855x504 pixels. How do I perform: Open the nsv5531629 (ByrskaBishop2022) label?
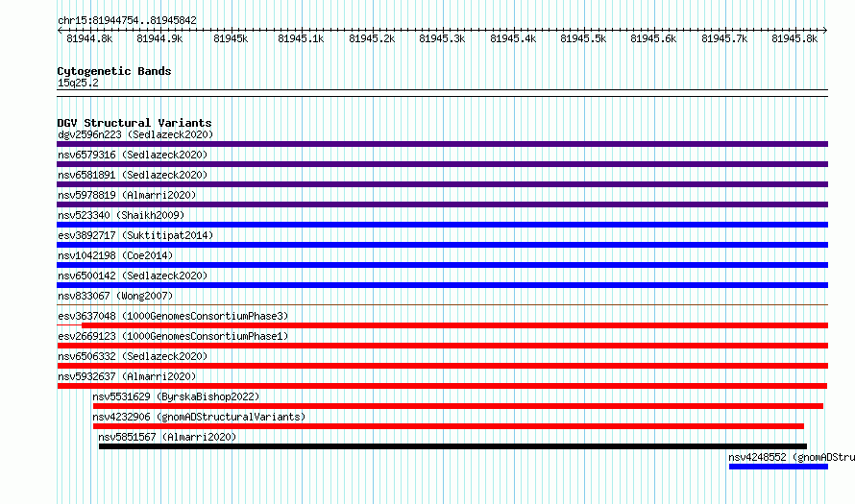point(176,396)
